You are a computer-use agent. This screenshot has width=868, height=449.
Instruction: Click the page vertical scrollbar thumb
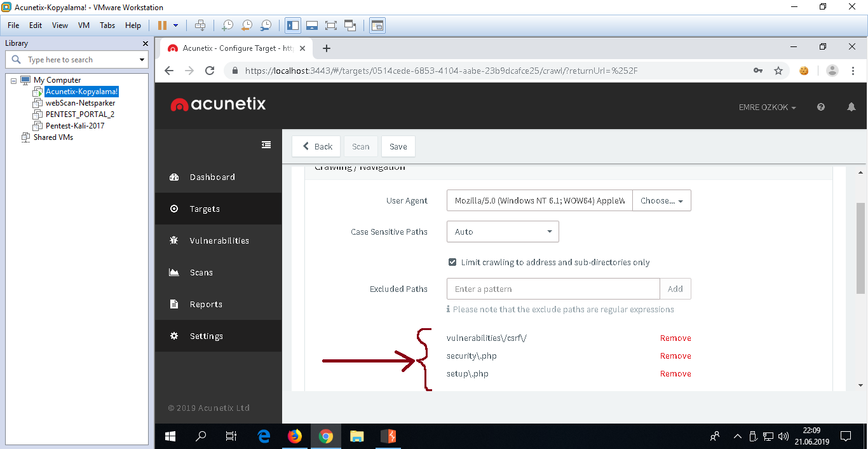point(860,248)
